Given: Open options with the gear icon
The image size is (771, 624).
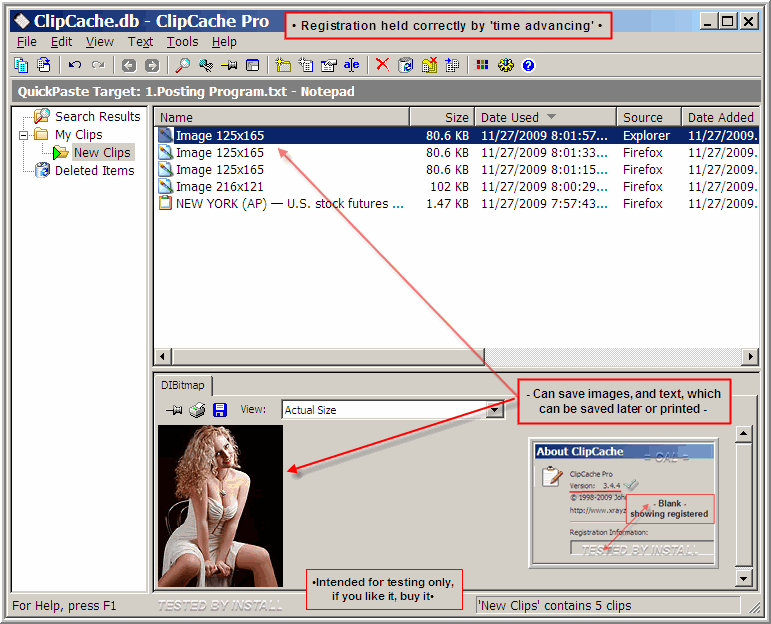Looking at the screenshot, I should (x=505, y=65).
